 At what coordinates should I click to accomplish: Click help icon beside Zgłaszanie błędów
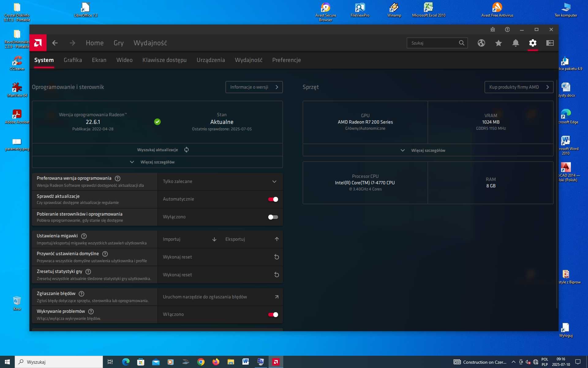[81, 293]
